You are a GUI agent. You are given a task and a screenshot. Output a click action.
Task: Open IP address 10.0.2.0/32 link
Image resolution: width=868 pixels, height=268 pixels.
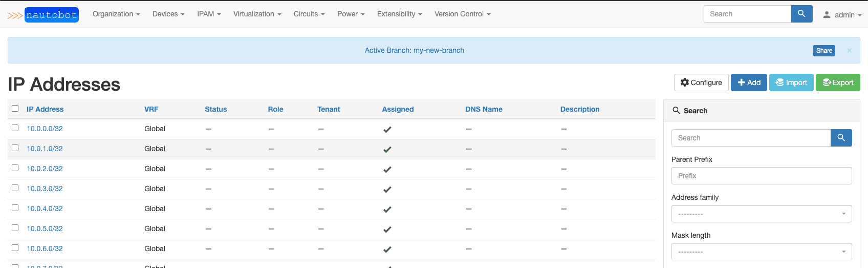pyautogui.click(x=45, y=169)
